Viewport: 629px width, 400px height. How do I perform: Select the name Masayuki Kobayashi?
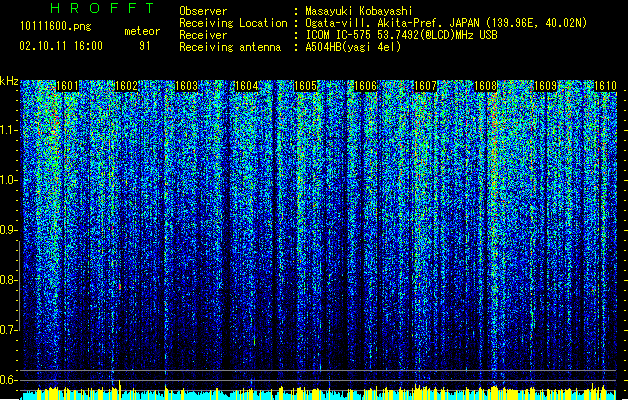tap(359, 11)
